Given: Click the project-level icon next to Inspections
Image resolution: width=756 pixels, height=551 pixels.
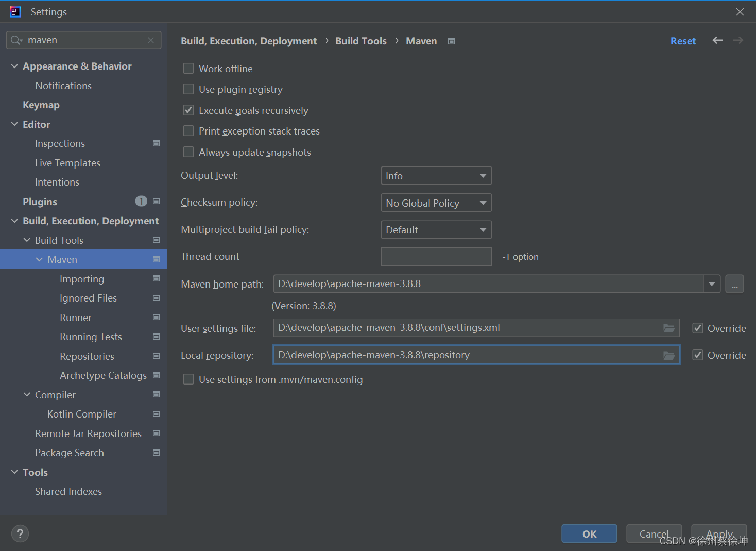Looking at the screenshot, I should click(157, 143).
